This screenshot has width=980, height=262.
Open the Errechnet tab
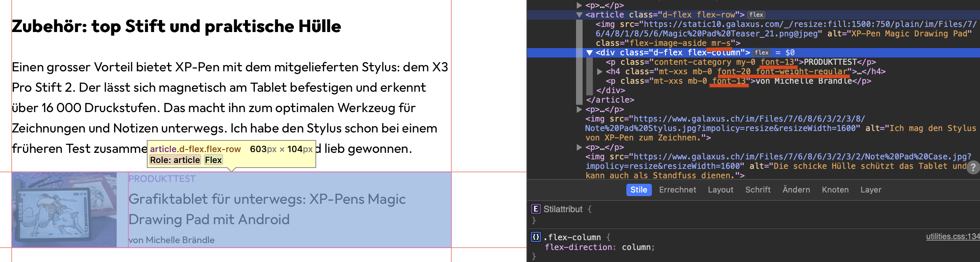tap(677, 190)
